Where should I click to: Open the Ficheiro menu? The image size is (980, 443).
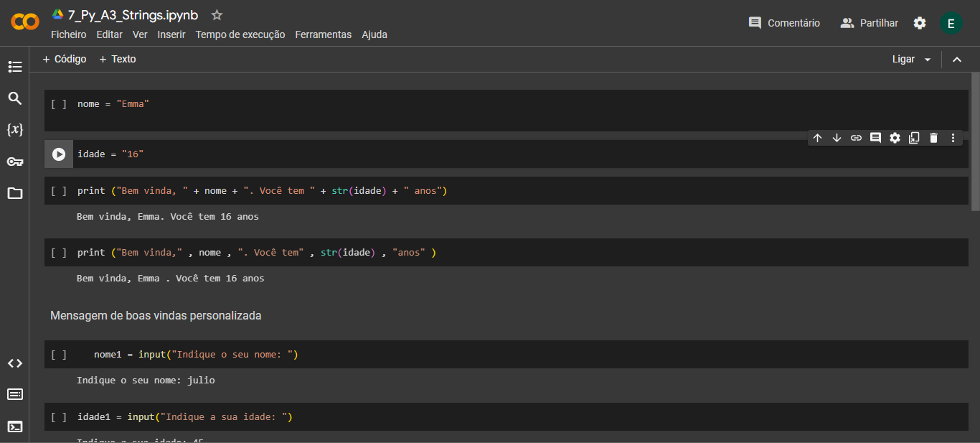[x=68, y=34]
